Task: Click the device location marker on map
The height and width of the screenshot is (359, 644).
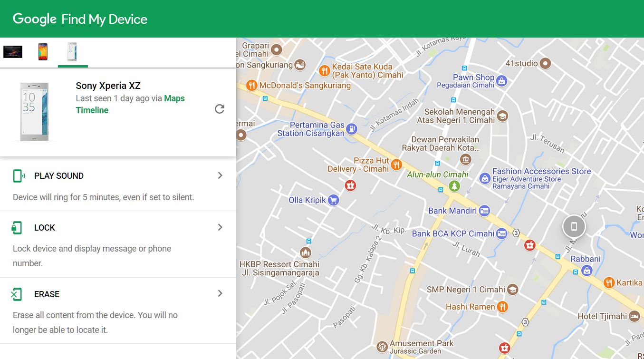Action: [x=574, y=226]
